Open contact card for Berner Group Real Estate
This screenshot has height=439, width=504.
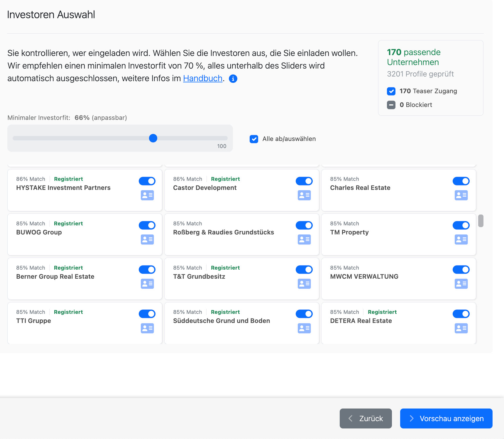coord(147,284)
